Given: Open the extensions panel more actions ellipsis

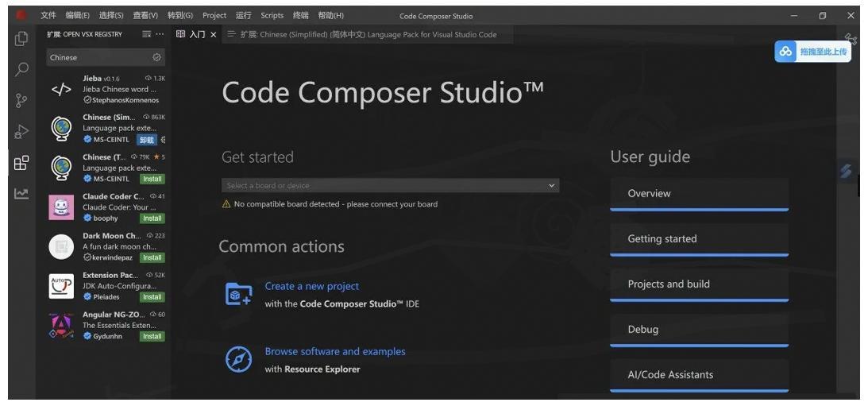Looking at the screenshot, I should coord(160,34).
